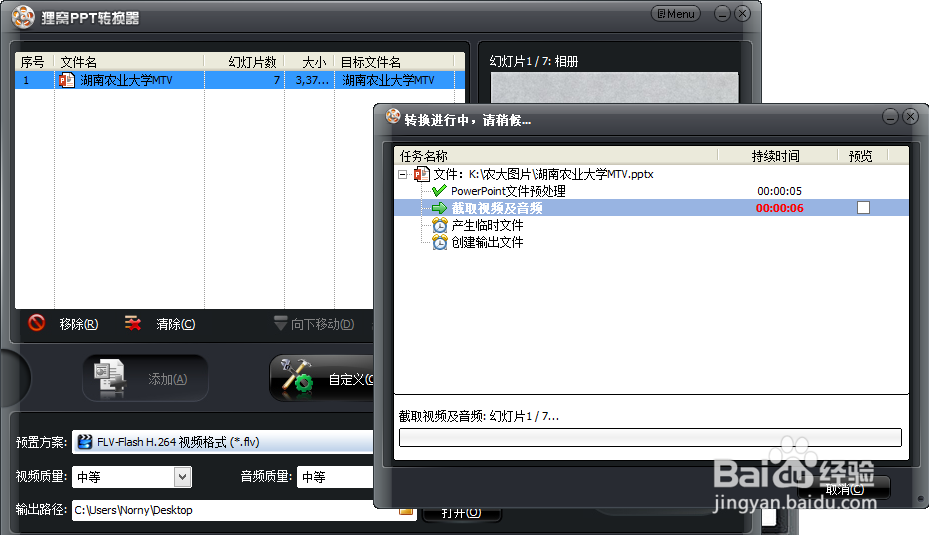Screen dimensions: 929x535
Task: Select the 产生临时文件 task row
Action: 651,225
